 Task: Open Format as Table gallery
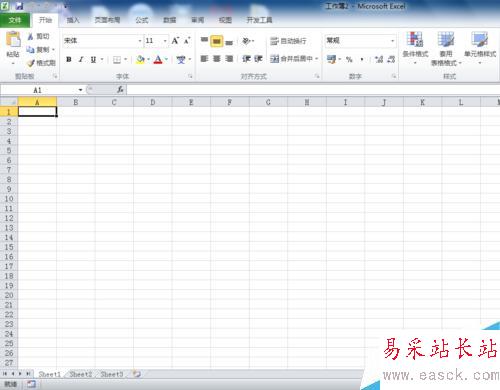click(x=446, y=49)
